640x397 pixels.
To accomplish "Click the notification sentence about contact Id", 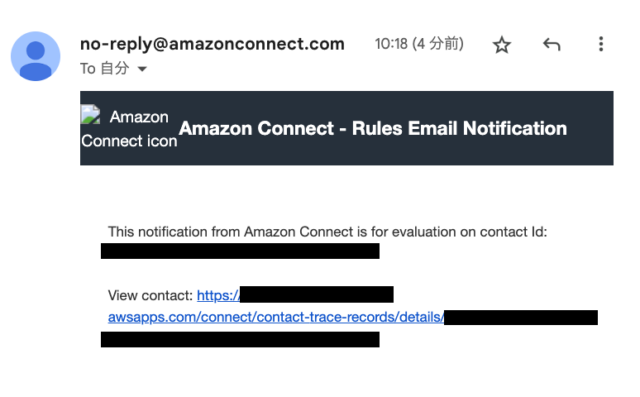I will tap(327, 232).
